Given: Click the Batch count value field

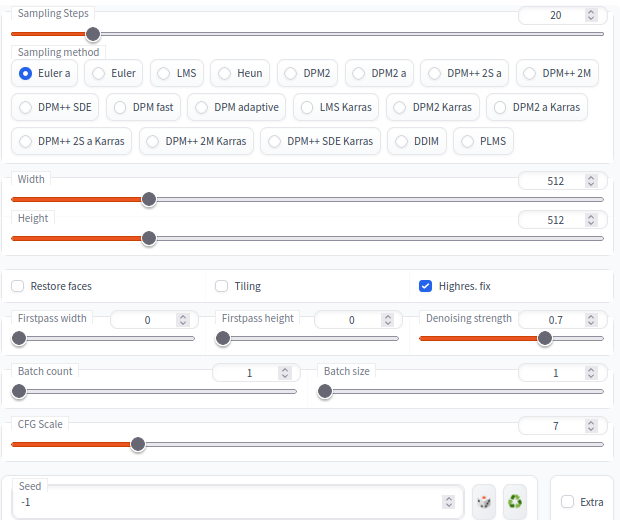Looking at the screenshot, I should [x=256, y=373].
